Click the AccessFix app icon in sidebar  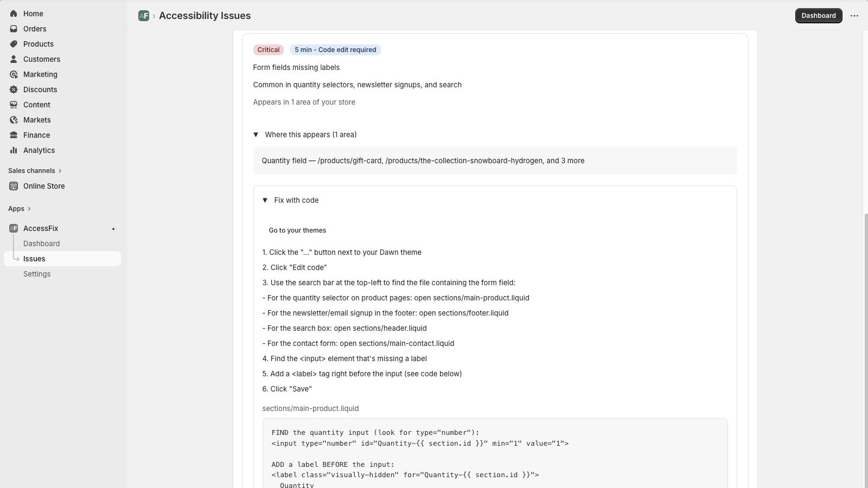tap(13, 228)
